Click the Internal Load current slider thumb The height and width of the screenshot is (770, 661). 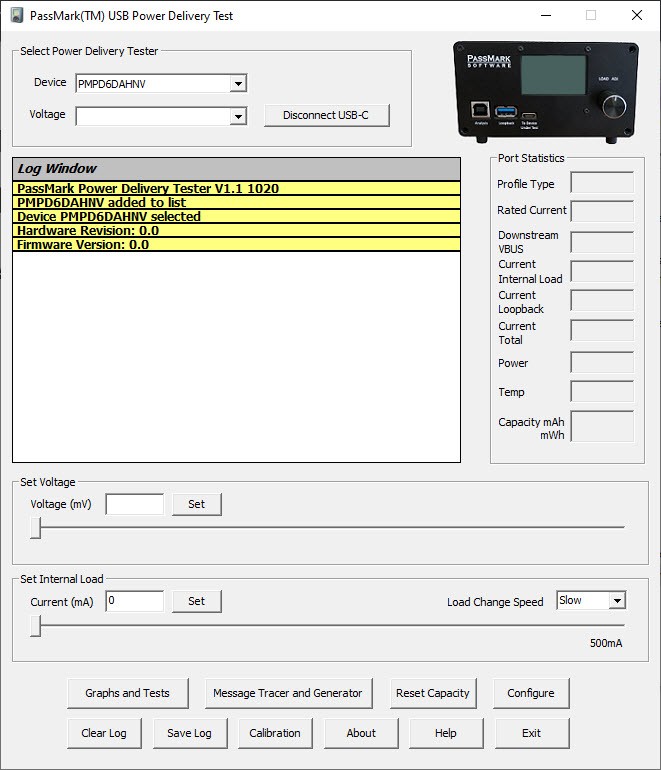pyautogui.click(x=35, y=626)
